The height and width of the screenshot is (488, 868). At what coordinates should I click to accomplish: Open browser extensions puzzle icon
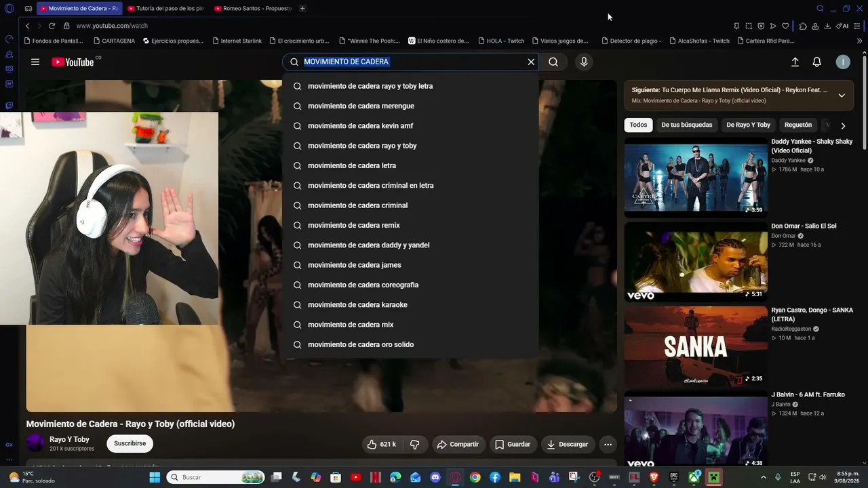coord(803,26)
